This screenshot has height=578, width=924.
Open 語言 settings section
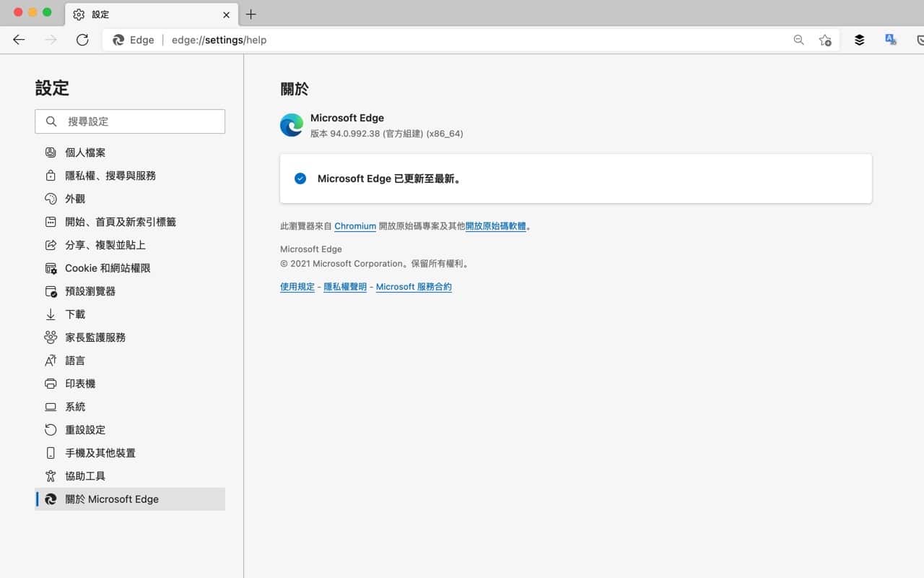click(130, 361)
